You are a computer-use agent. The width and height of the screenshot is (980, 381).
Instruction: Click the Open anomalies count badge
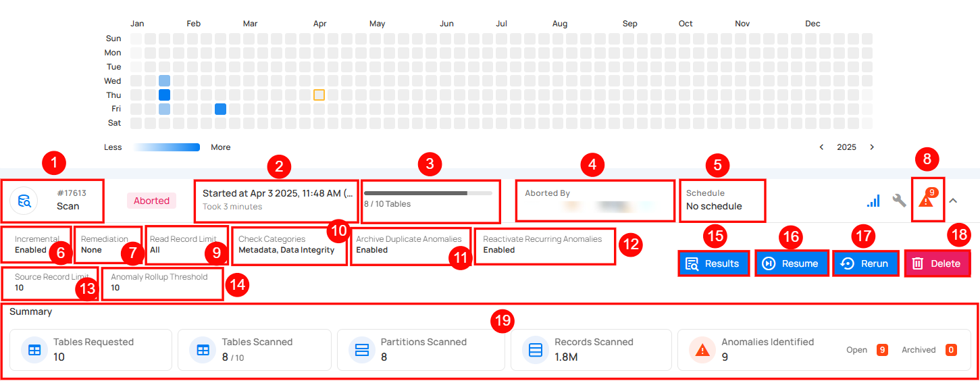tap(882, 350)
